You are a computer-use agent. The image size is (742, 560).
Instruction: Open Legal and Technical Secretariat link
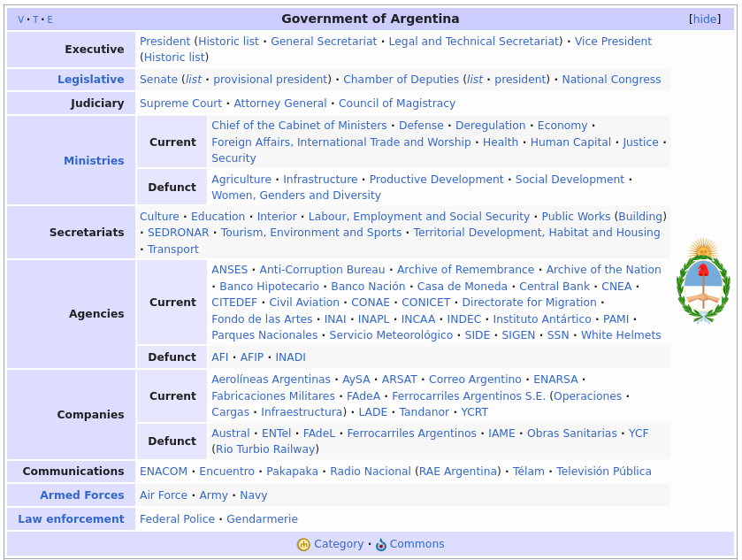(474, 42)
